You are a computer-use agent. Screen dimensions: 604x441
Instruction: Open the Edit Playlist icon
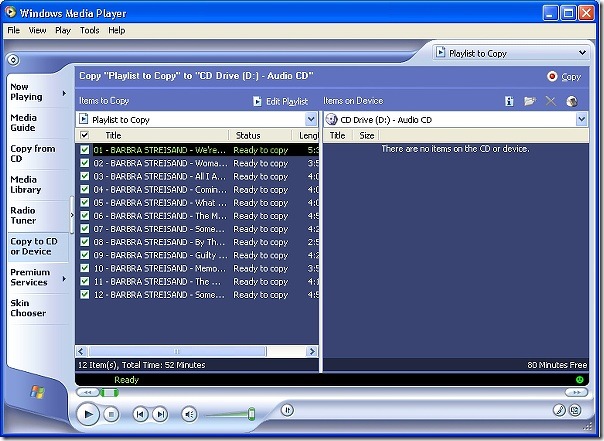[x=257, y=101]
